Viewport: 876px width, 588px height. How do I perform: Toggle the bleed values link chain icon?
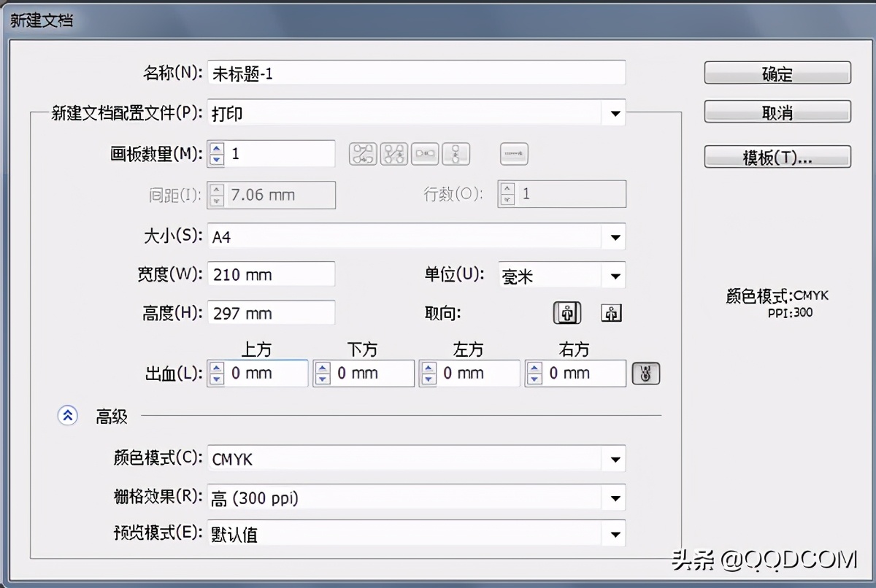click(645, 373)
